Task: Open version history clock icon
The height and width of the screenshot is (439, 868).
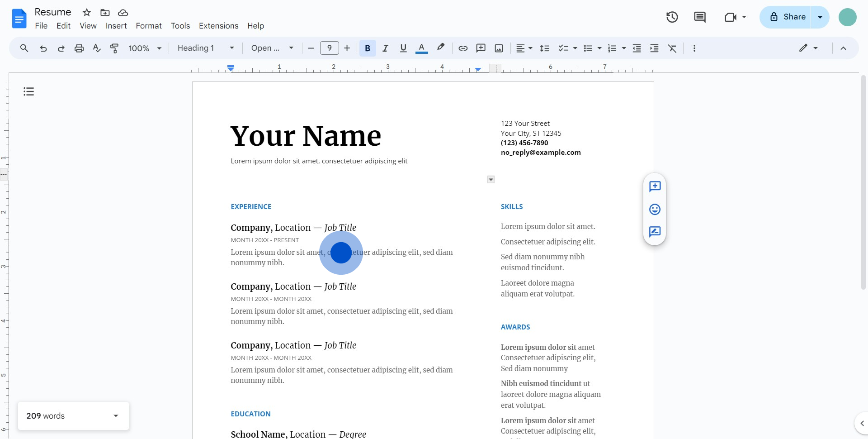Action: [x=672, y=17]
